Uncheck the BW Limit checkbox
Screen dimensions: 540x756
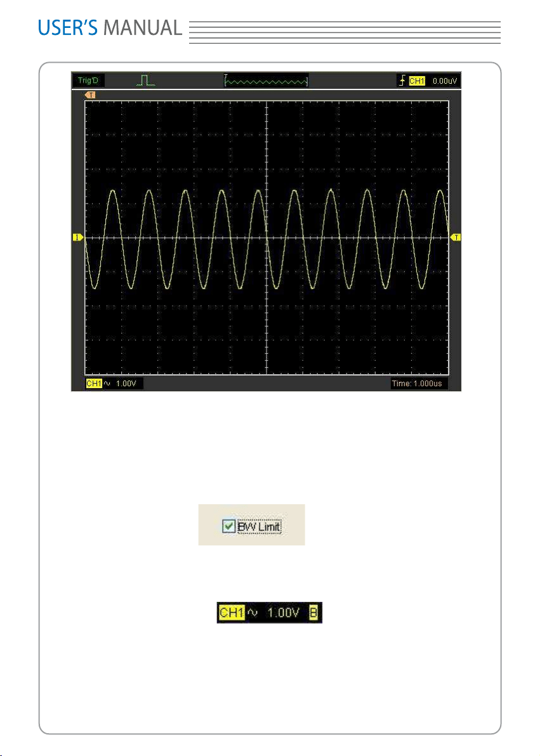pyautogui.click(x=228, y=526)
